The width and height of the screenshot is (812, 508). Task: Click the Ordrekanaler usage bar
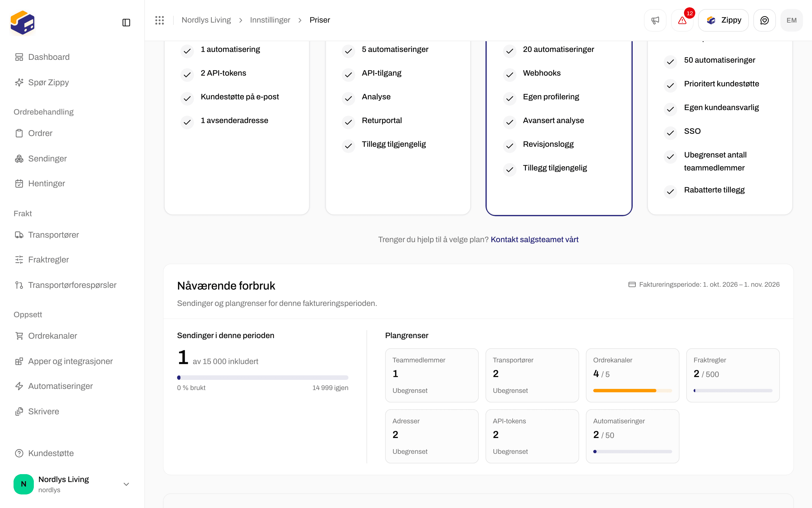[x=632, y=390]
